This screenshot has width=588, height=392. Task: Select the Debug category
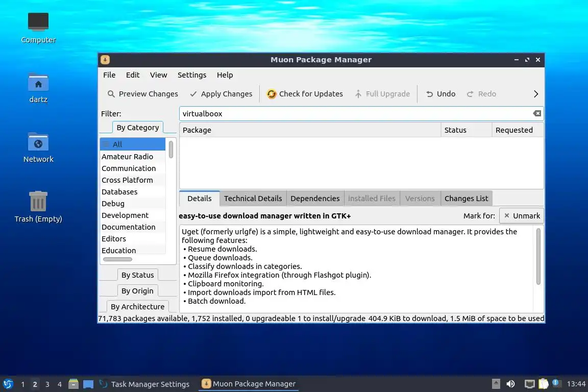(x=133, y=203)
